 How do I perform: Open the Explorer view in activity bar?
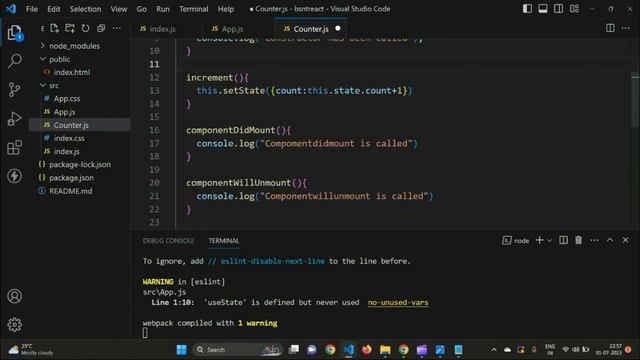click(x=15, y=33)
